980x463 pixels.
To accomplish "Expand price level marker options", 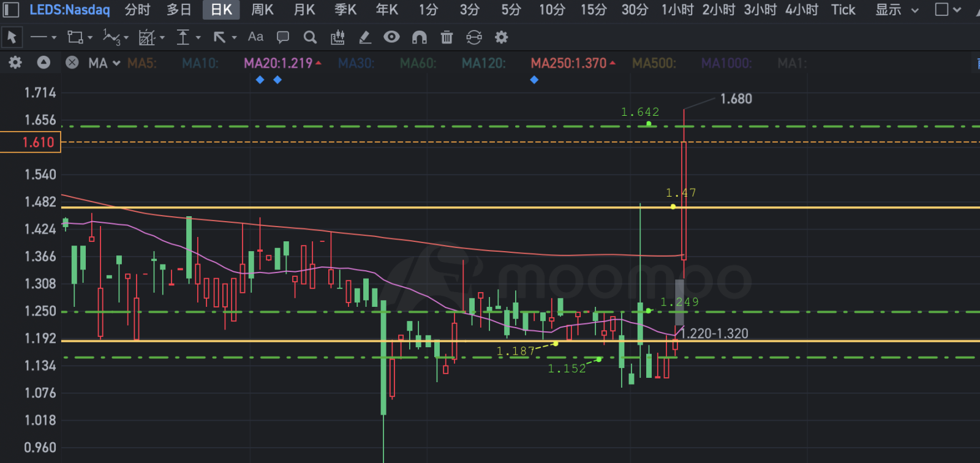I will point(198,38).
